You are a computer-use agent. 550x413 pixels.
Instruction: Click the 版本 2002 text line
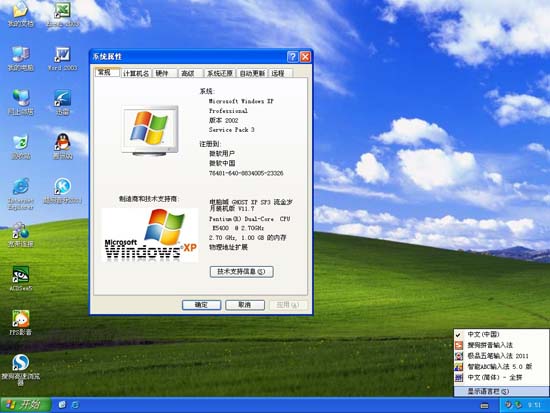(223, 120)
